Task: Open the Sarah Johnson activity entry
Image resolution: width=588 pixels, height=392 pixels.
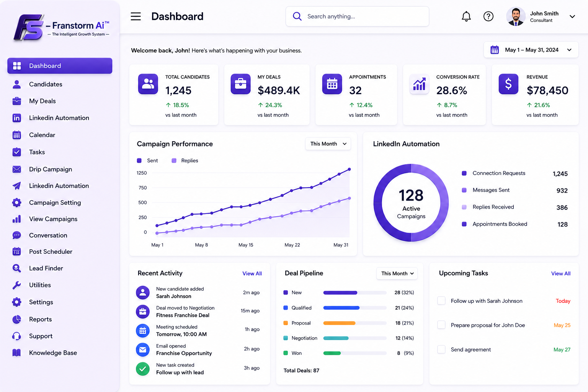Action: (198, 292)
